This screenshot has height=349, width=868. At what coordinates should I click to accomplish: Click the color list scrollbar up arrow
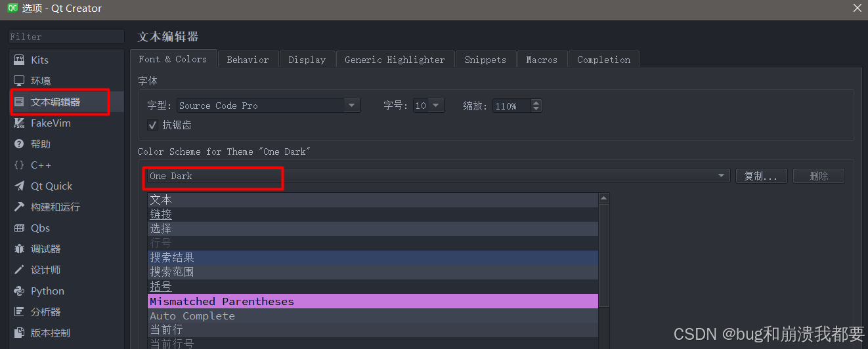(x=603, y=198)
